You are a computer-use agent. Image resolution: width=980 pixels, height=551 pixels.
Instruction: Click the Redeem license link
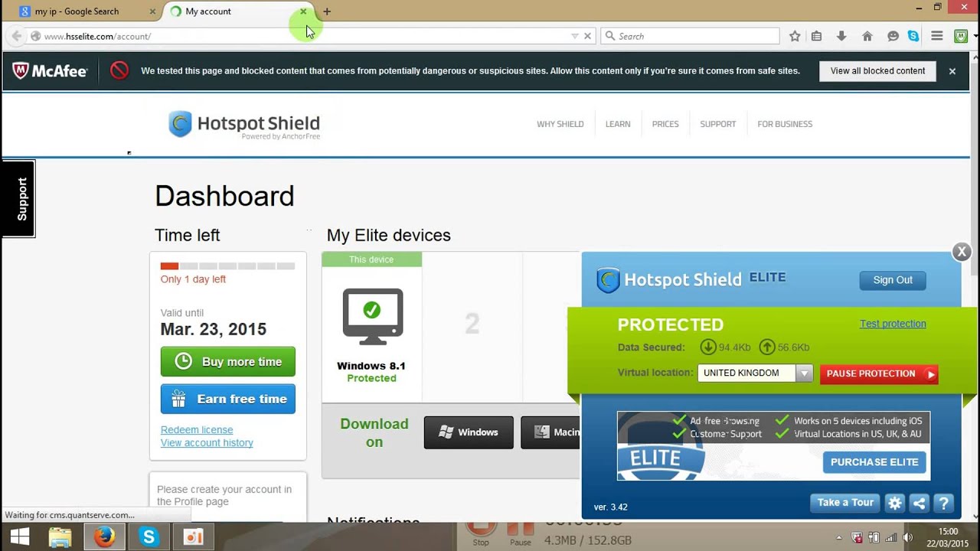coord(197,430)
